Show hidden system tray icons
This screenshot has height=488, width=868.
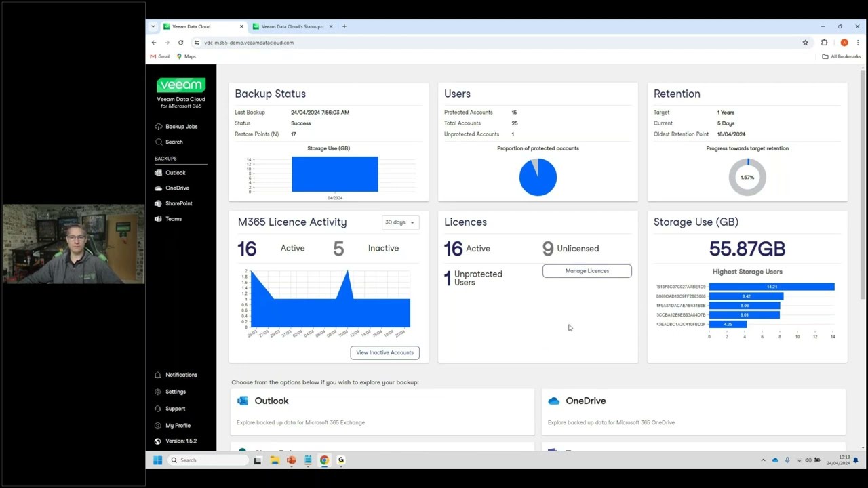tap(763, 460)
